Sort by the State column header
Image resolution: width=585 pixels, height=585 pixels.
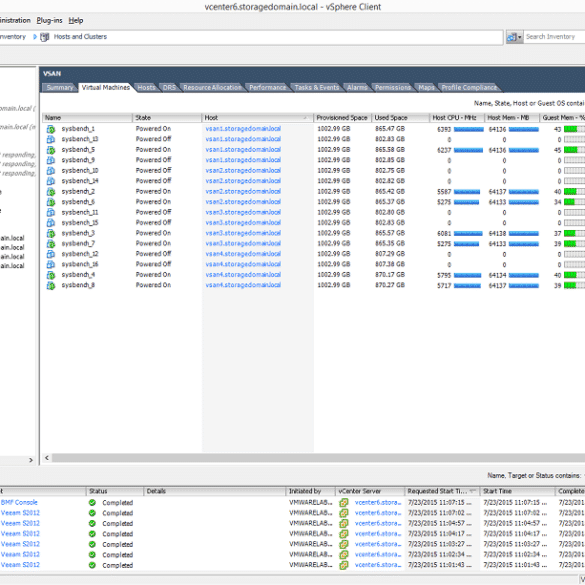point(167,118)
